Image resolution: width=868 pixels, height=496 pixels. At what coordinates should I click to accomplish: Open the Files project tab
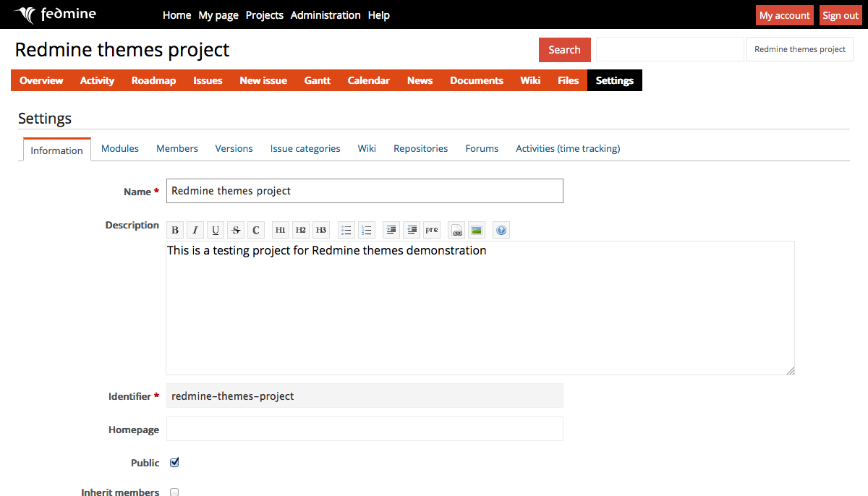(x=569, y=80)
